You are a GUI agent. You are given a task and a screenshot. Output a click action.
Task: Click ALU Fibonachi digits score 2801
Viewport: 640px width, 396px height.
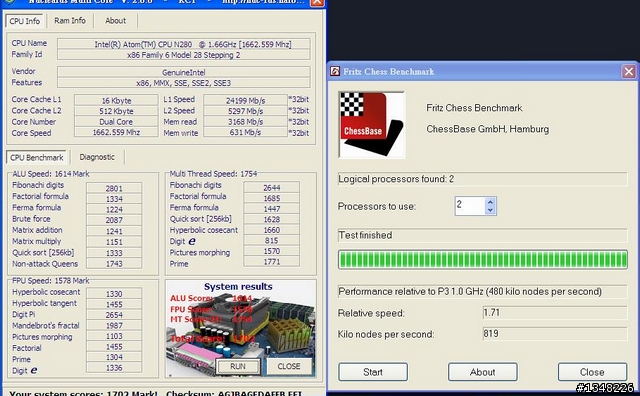click(x=114, y=188)
